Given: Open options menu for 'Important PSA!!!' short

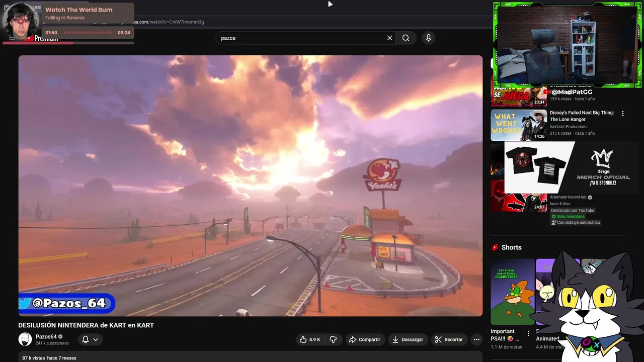Looking at the screenshot, I should click(x=528, y=333).
